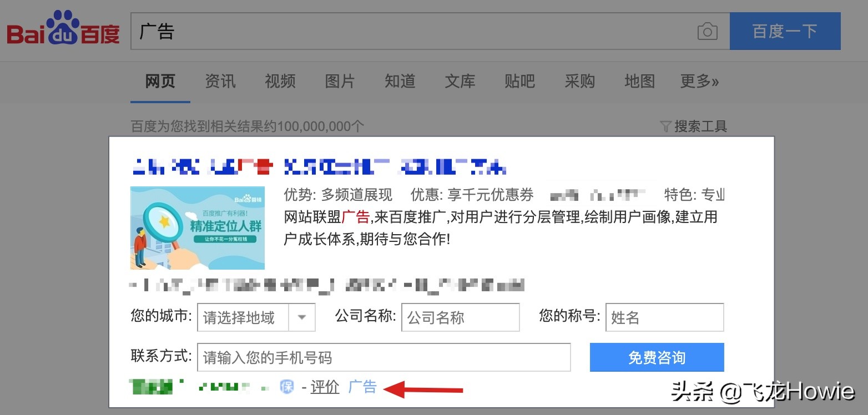This screenshot has width=868, height=415.
Task: Click the 姓名 input field
Action: coord(665,317)
